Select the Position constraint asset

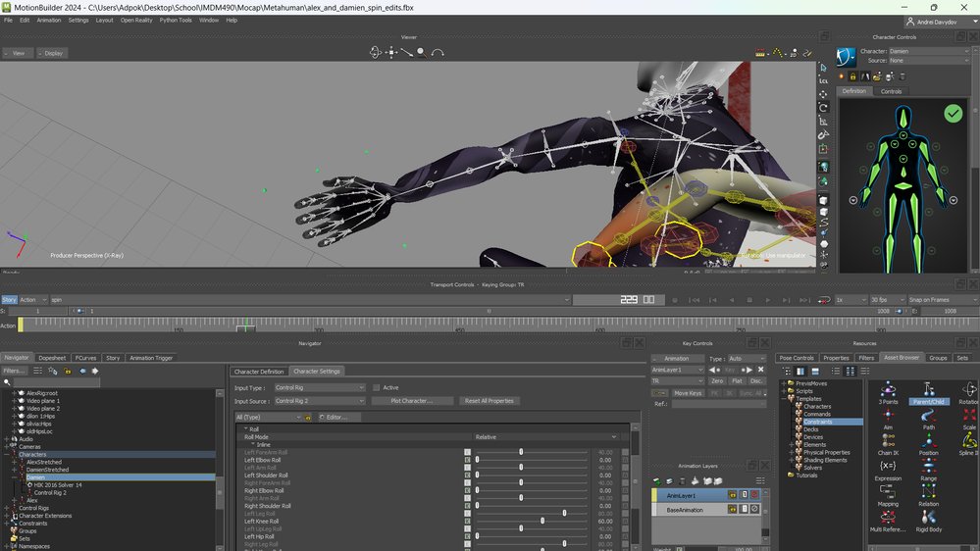[929, 445]
